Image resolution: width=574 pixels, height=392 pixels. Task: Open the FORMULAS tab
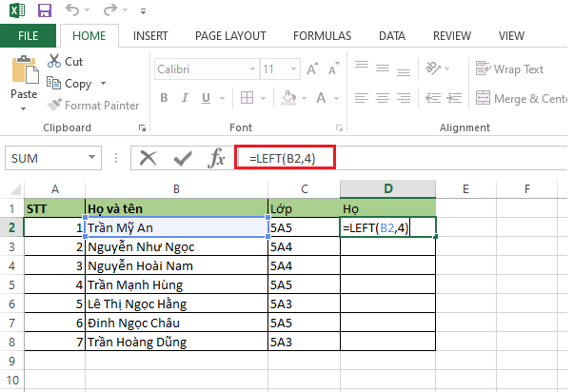tap(322, 35)
